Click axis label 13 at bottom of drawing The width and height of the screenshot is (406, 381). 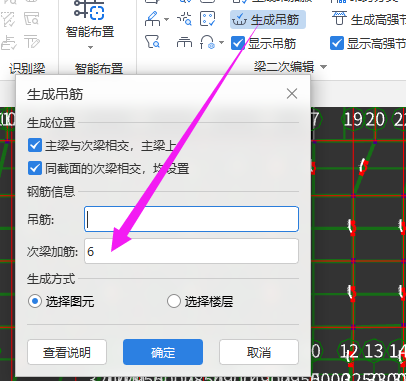pyautogui.click(x=373, y=351)
